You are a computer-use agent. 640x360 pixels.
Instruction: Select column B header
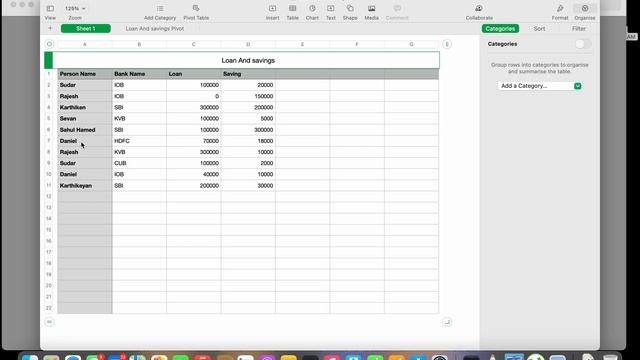tap(139, 44)
